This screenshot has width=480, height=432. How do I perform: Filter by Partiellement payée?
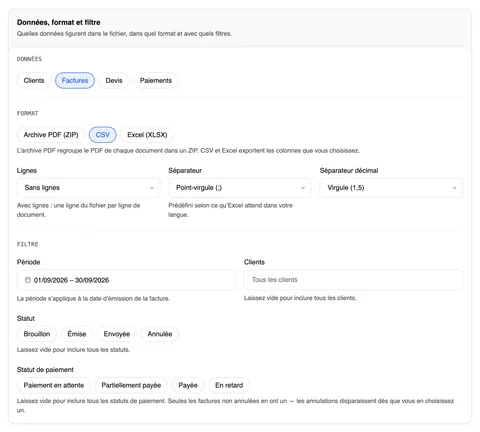pos(131,385)
